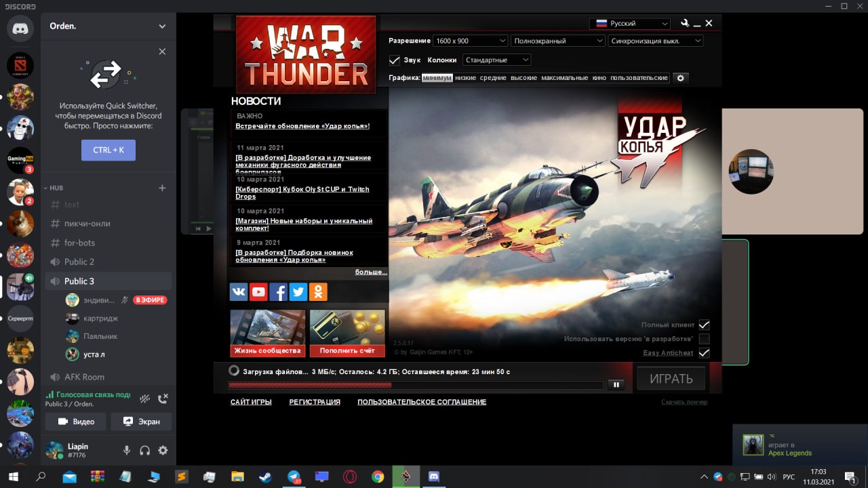Toggle Полный клиент checkbox
The image size is (868, 488).
point(704,325)
